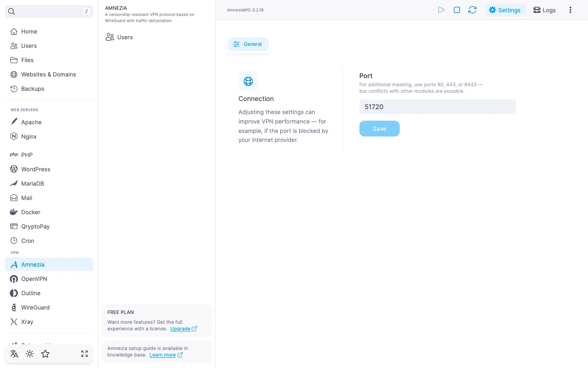Click the Xray X icon
Screen dimensions: 588x368
(14, 322)
